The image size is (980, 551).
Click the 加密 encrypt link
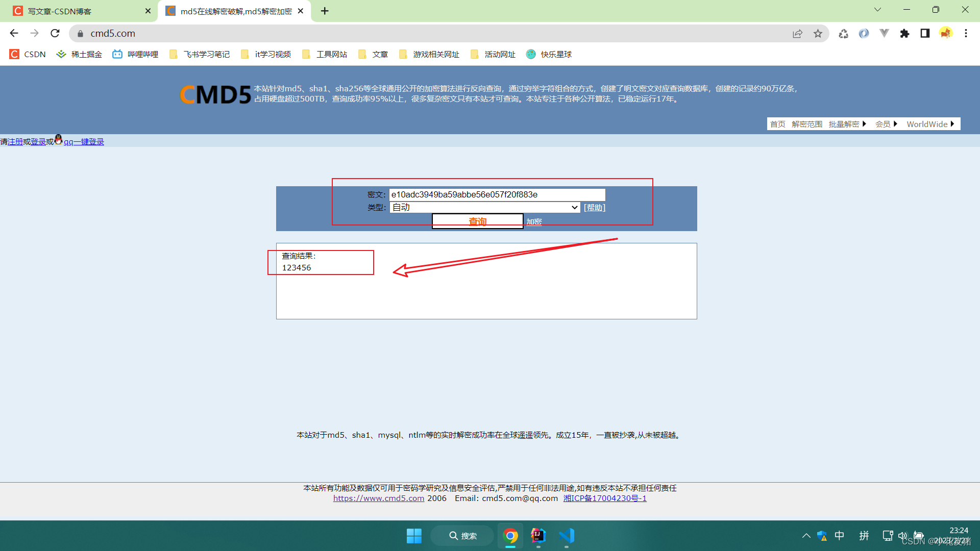click(x=534, y=221)
